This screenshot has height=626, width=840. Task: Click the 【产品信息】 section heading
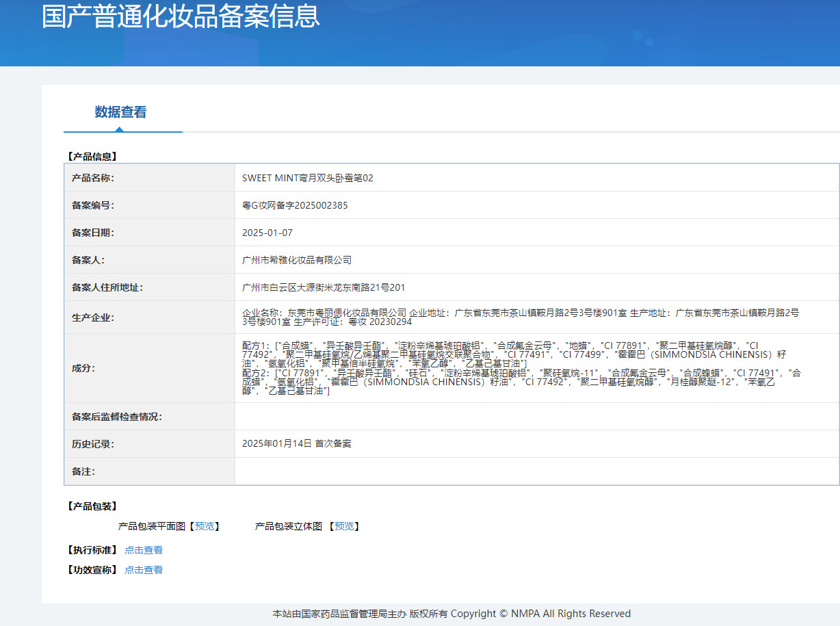(x=92, y=157)
